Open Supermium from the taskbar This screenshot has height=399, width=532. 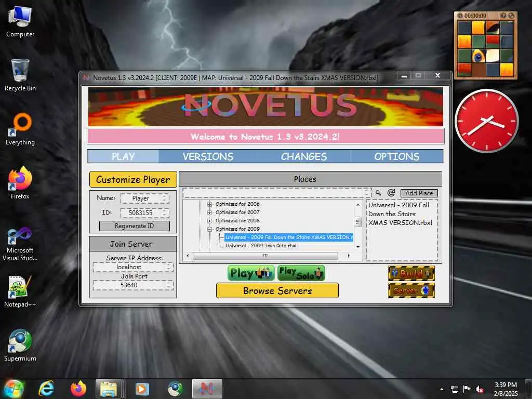click(175, 389)
